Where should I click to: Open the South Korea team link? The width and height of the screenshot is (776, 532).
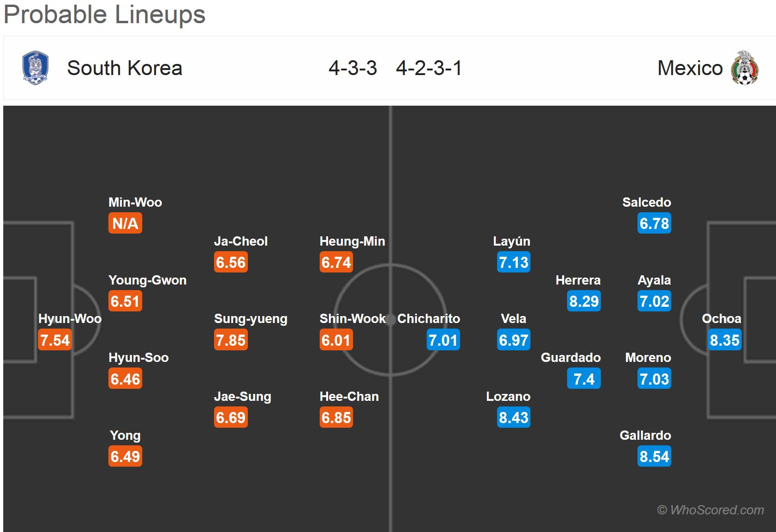click(125, 68)
